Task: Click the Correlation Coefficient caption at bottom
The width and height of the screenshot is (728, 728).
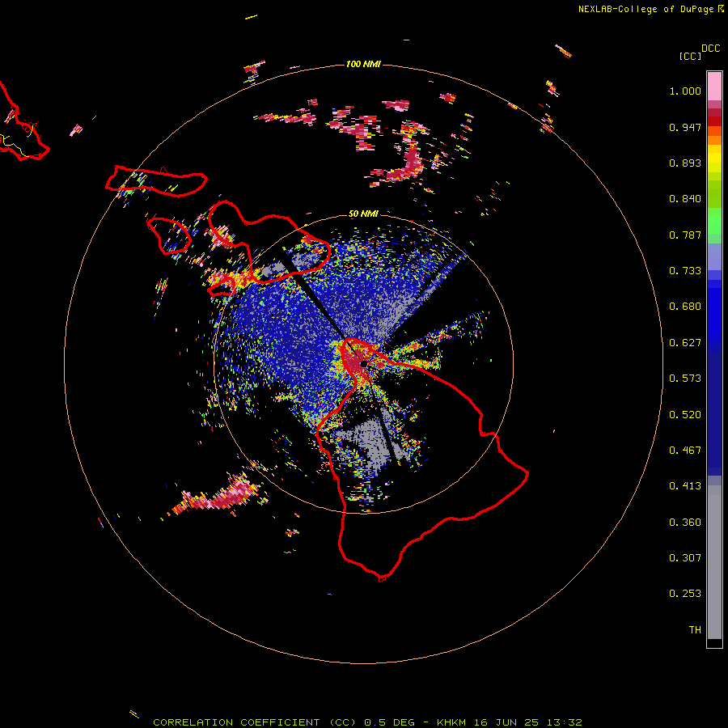Action: tap(367, 722)
